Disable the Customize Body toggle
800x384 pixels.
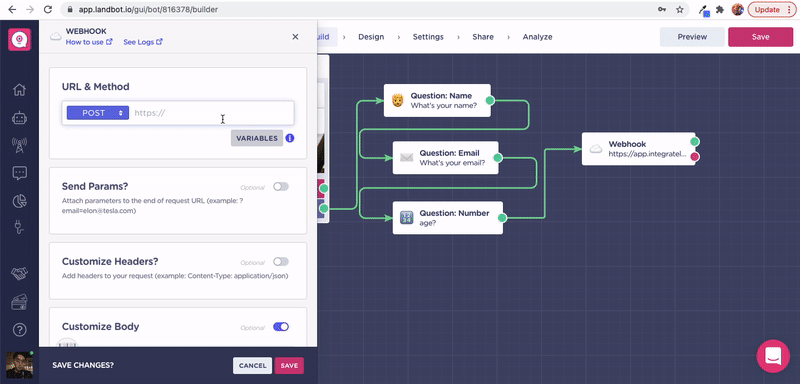pyautogui.click(x=281, y=326)
